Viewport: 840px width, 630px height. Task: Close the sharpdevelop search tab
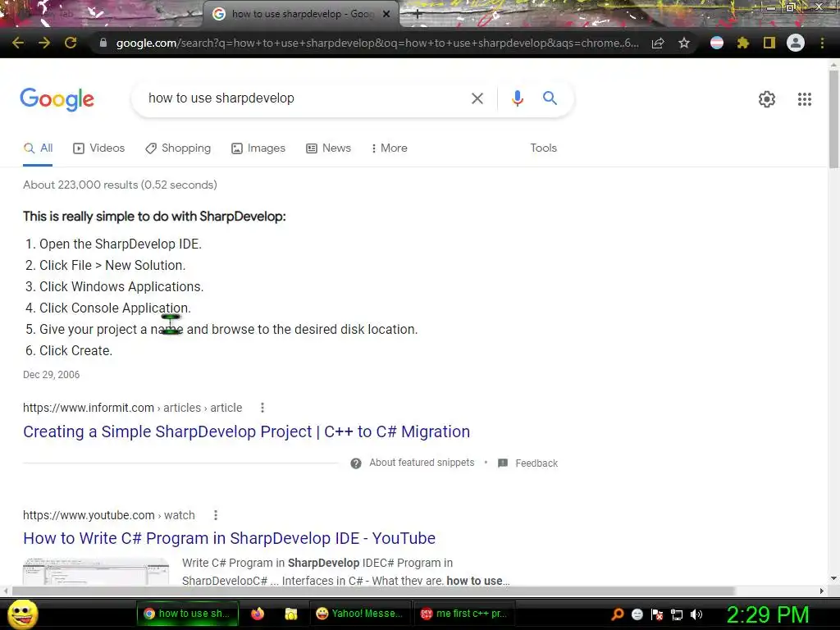[x=386, y=15]
